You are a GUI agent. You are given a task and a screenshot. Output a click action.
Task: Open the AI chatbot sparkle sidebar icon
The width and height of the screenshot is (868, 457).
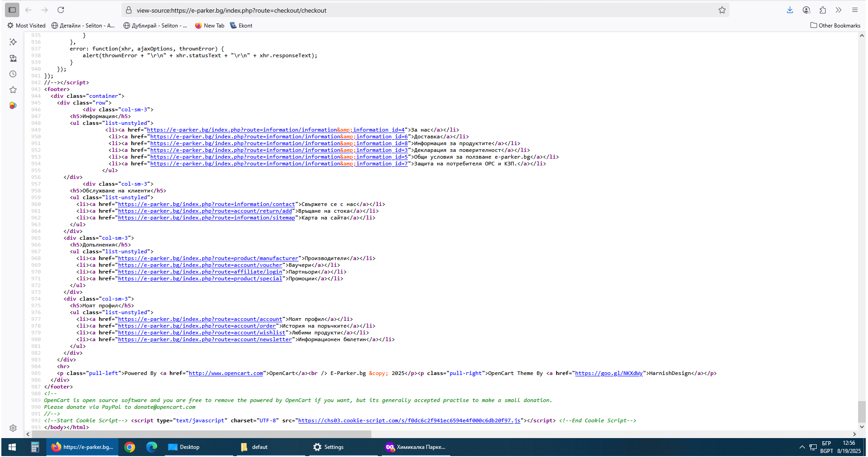(13, 42)
